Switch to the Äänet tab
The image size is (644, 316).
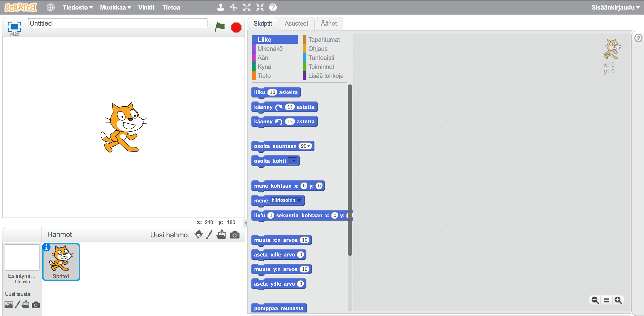329,24
